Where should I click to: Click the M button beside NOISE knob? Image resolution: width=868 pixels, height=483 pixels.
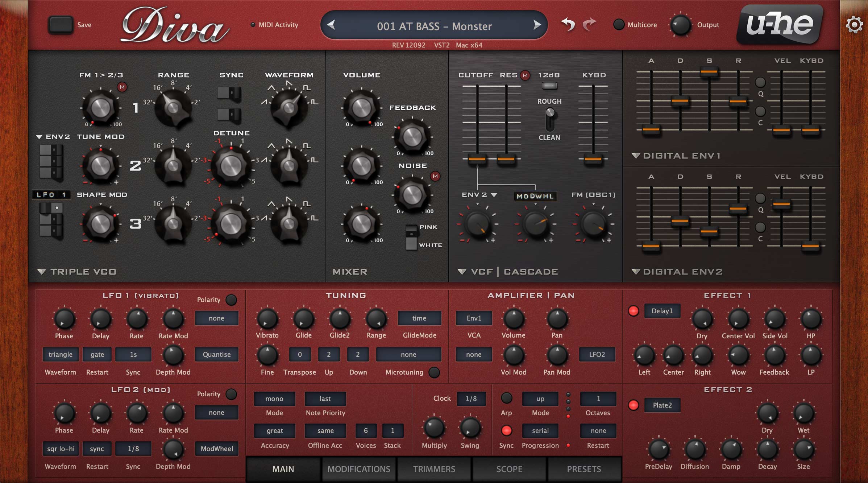point(435,177)
